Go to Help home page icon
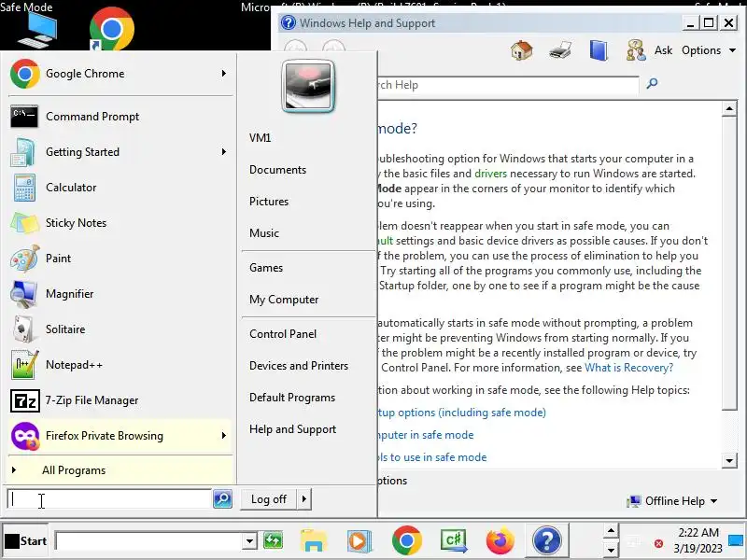Viewport: 747px width, 560px height. point(521,50)
